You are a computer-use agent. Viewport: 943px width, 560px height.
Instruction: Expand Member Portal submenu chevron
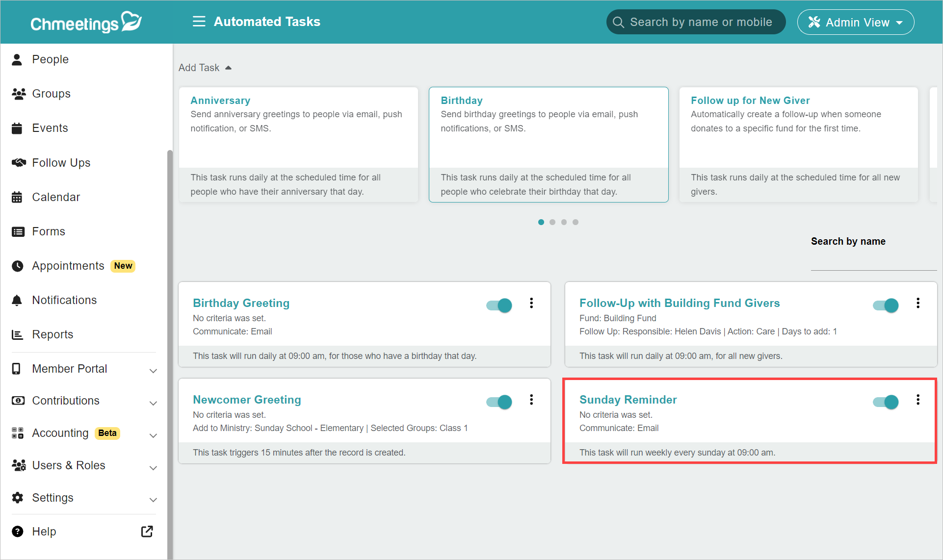[x=153, y=371]
